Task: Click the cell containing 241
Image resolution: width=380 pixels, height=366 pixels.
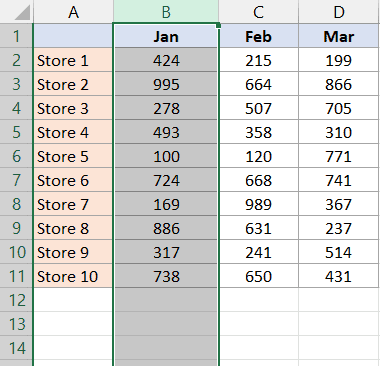Action: (x=259, y=252)
